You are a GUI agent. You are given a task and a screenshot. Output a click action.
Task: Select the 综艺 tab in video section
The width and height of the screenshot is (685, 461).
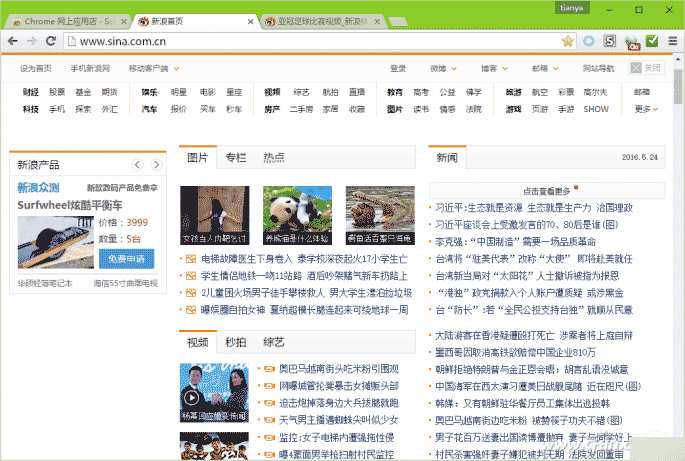click(x=274, y=342)
